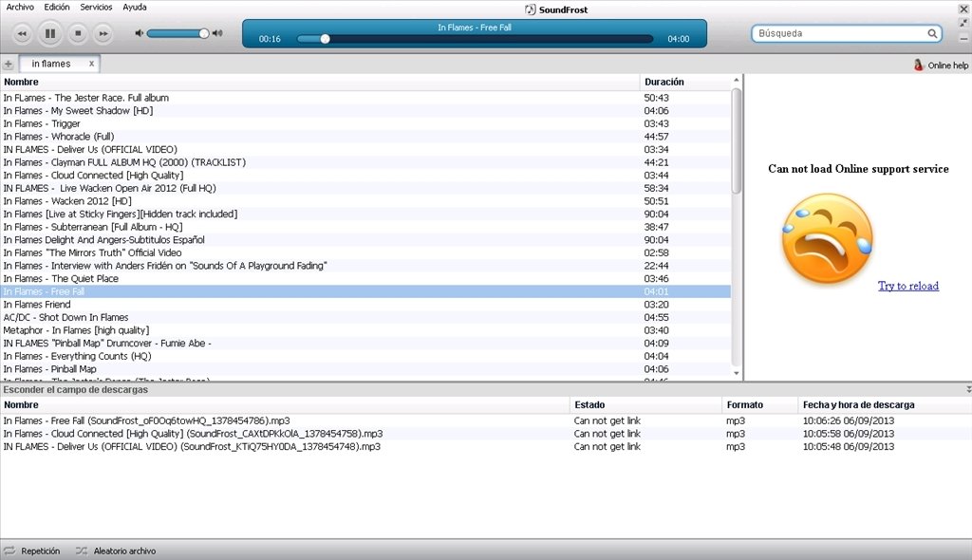Open the Edición menu
Screen dimensions: 972x560
[x=57, y=7]
